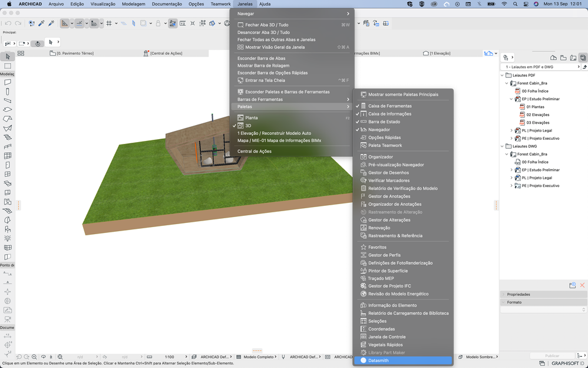Open the Publisher Sets icon in the navigator

tap(583, 57)
